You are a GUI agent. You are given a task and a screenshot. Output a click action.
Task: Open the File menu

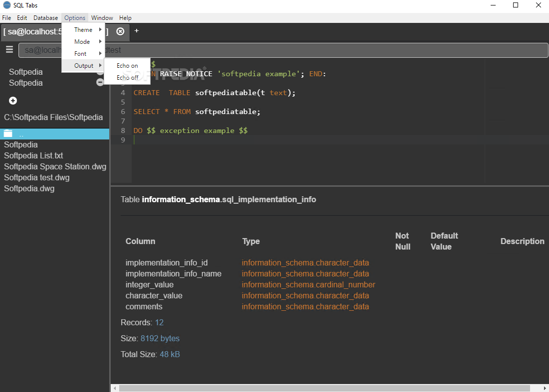(6, 18)
